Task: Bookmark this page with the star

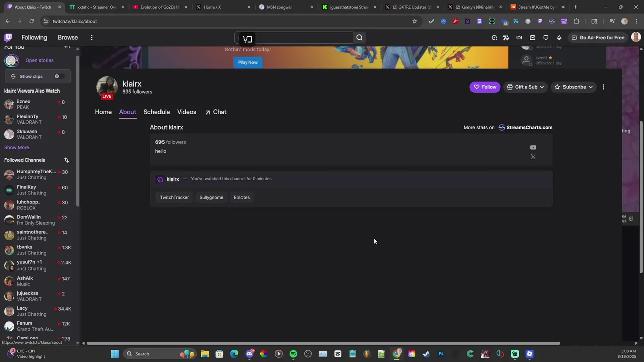Action: (415, 21)
